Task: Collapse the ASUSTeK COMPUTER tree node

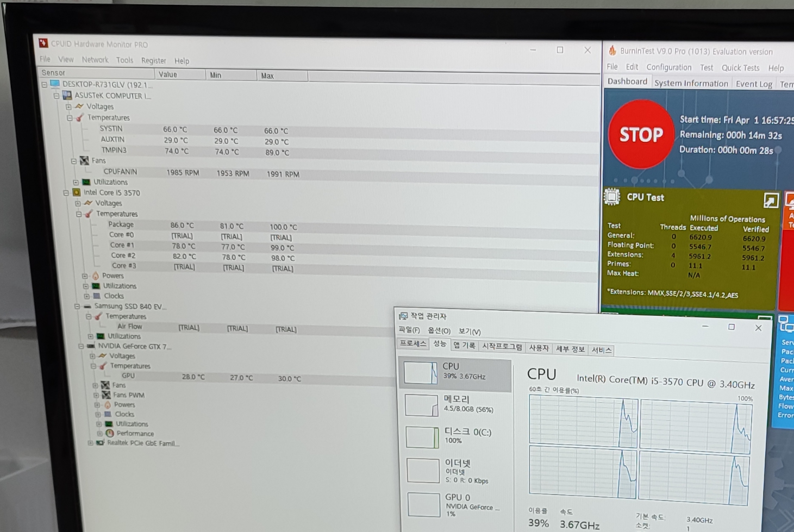Action: pos(56,96)
